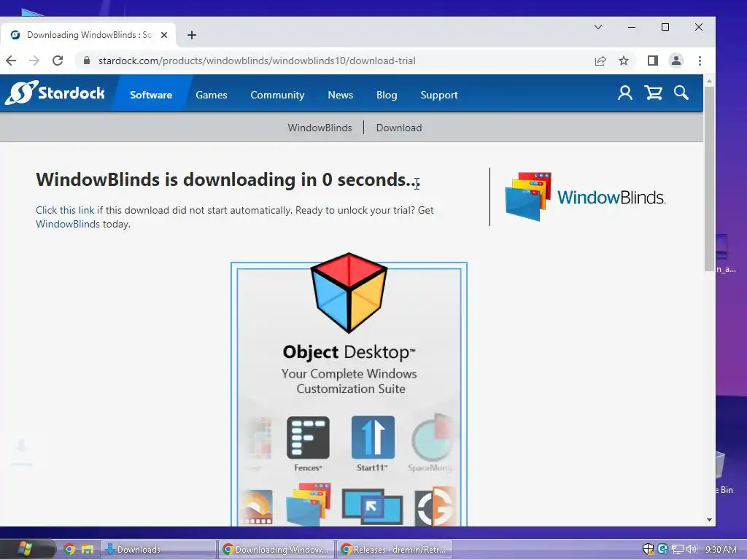Screen dimensions: 747x560
Task: Click the 9:30 AM clock
Action: [721, 549]
